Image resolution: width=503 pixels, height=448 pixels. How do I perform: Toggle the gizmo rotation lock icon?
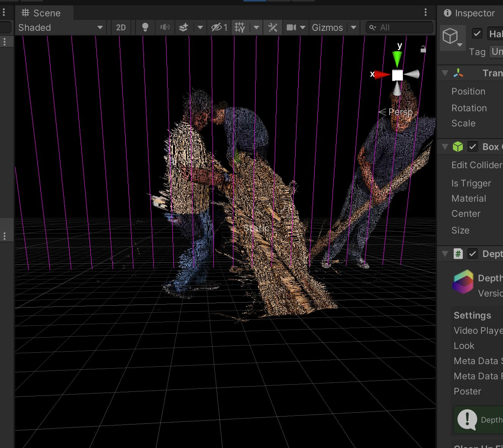click(423, 49)
